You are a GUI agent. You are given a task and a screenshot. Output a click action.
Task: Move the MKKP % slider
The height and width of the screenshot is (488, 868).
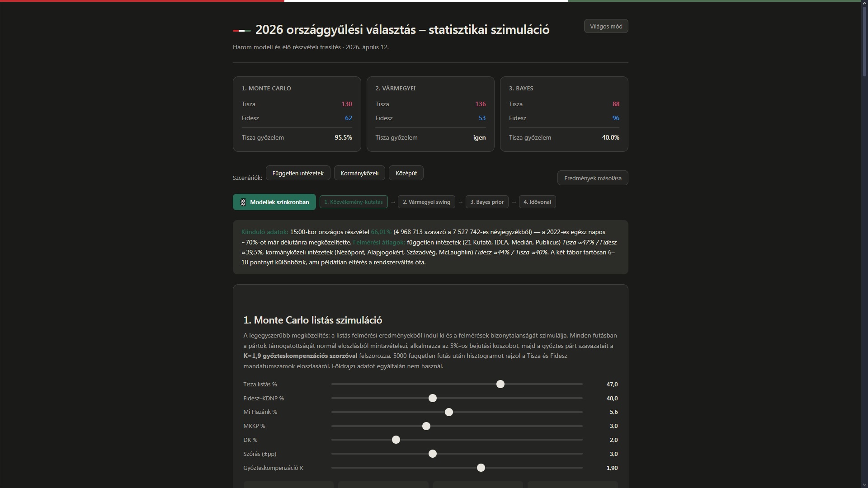(425, 426)
